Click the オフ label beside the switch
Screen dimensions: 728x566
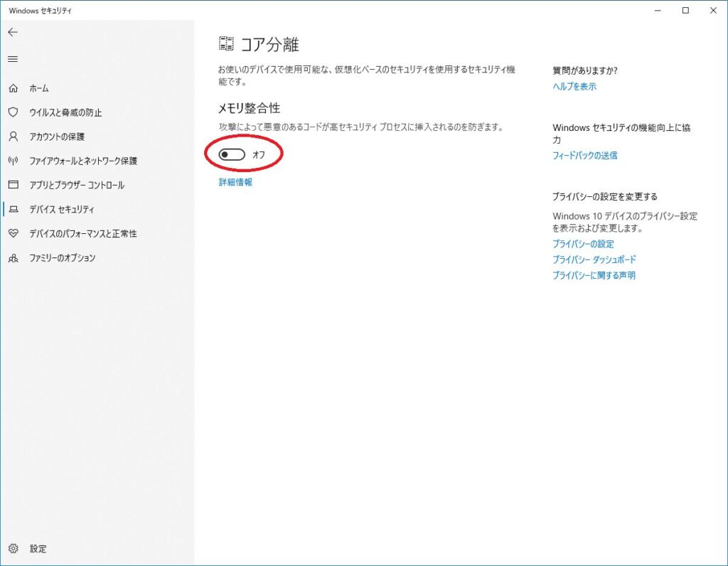(x=259, y=154)
